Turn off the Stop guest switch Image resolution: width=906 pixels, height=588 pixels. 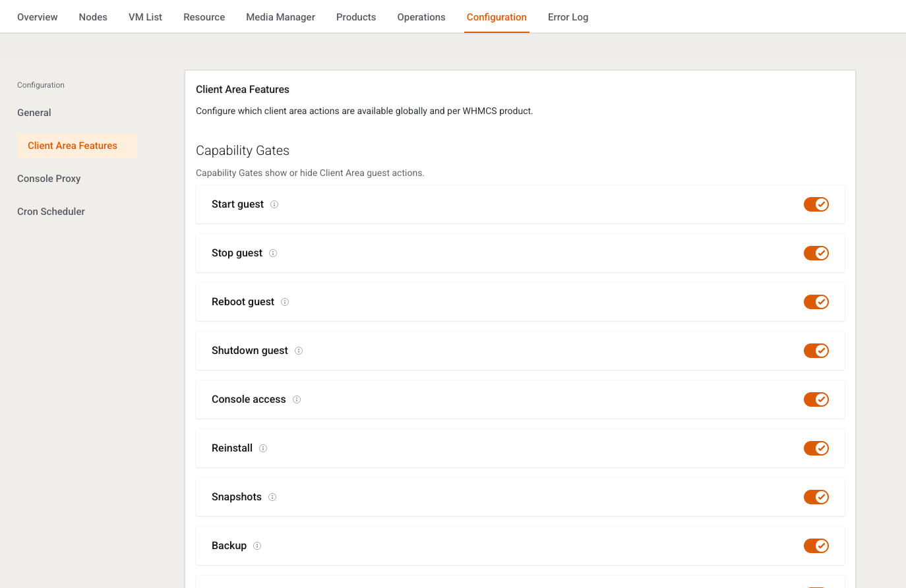click(x=816, y=253)
